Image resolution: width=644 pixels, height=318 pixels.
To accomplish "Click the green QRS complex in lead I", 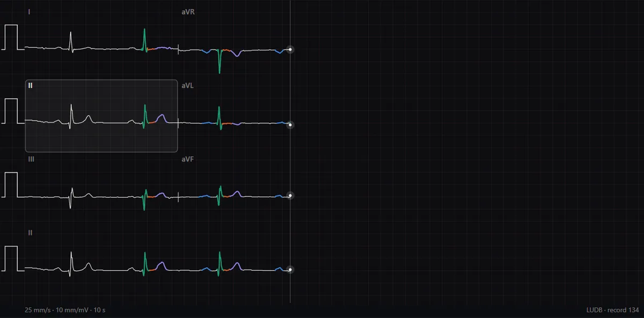I will click(144, 40).
